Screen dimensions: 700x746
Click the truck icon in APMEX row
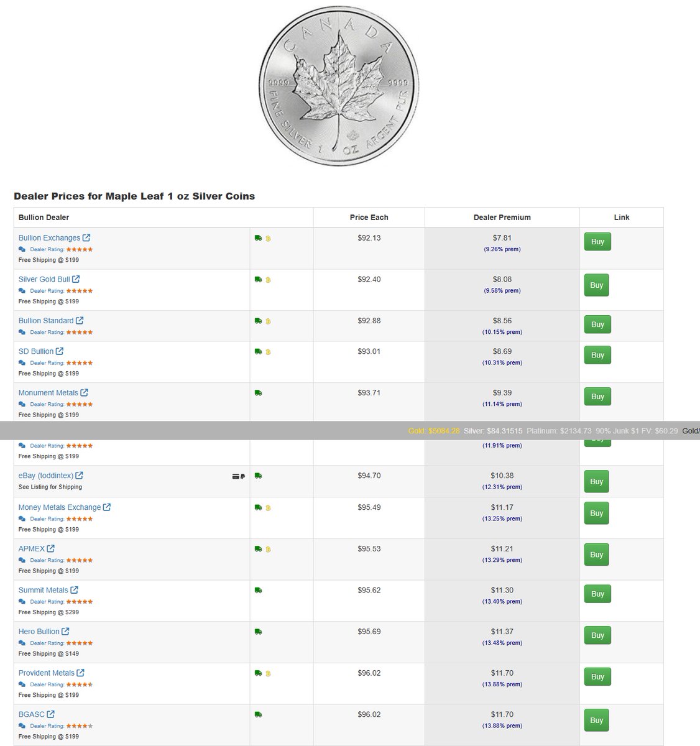point(258,549)
